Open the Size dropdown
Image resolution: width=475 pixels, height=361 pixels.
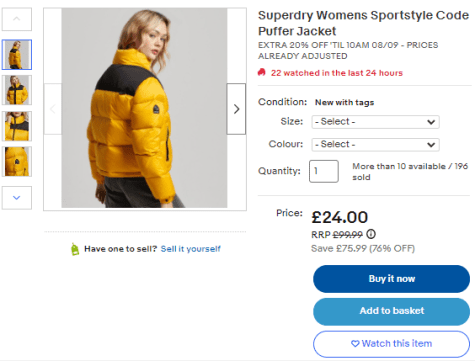(x=376, y=122)
